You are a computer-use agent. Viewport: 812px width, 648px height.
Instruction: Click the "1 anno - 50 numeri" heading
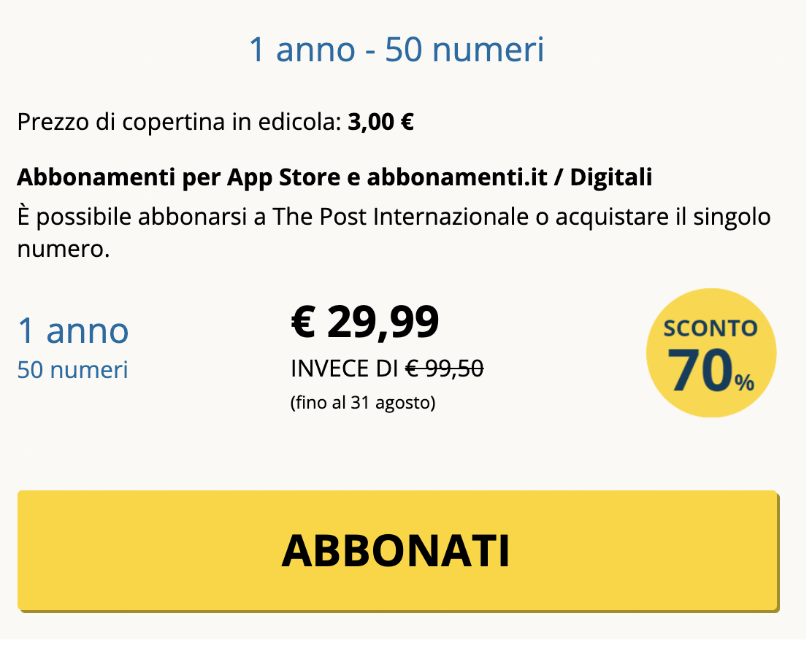click(397, 50)
